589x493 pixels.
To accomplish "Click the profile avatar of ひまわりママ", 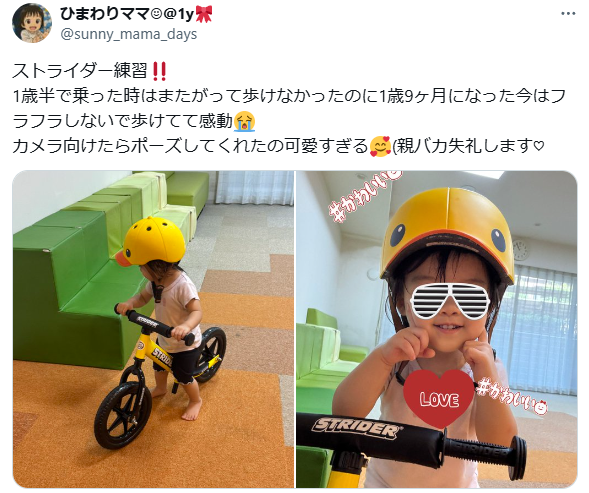I will pos(32,23).
